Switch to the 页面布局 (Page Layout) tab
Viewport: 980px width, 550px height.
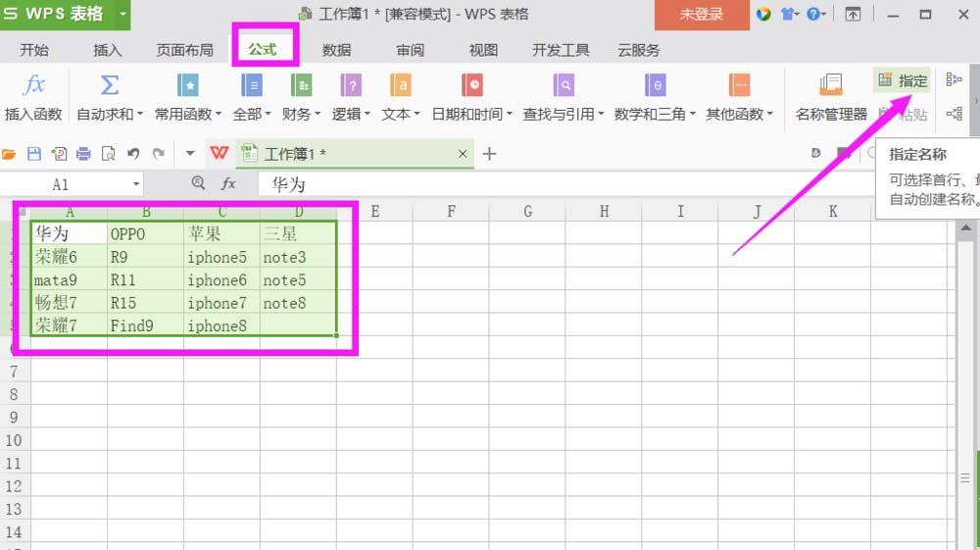(185, 50)
